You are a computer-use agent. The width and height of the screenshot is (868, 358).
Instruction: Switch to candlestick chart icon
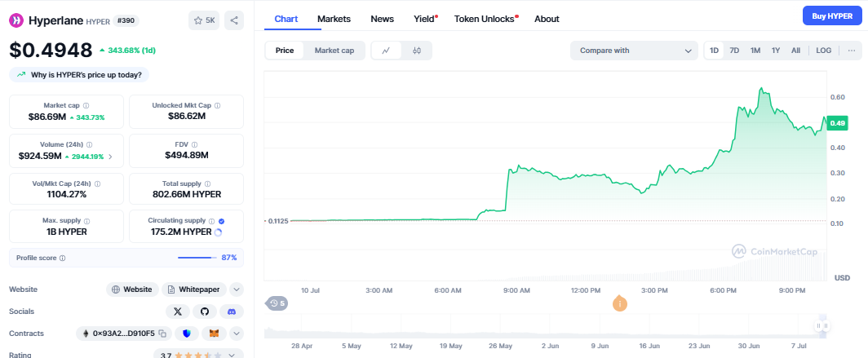click(x=417, y=51)
